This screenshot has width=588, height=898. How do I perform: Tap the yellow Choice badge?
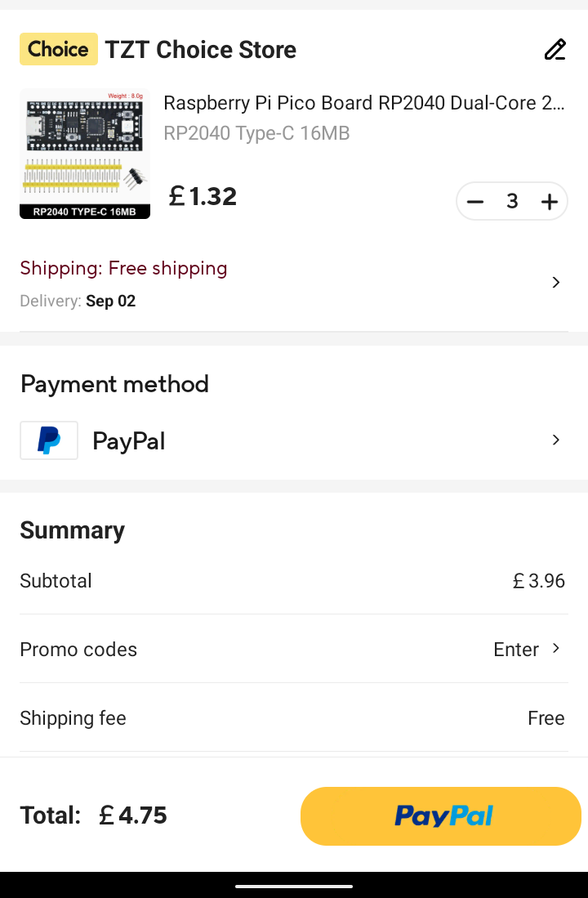tap(59, 49)
